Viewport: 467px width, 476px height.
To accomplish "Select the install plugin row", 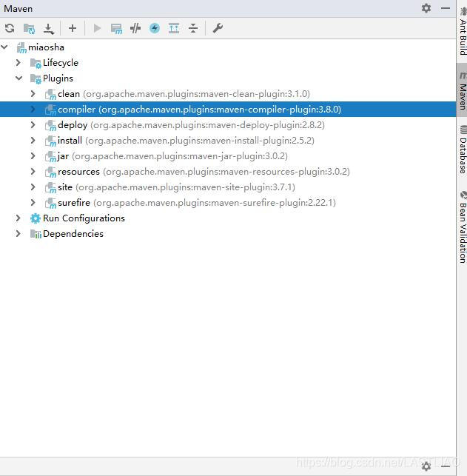I will pyautogui.click(x=228, y=140).
